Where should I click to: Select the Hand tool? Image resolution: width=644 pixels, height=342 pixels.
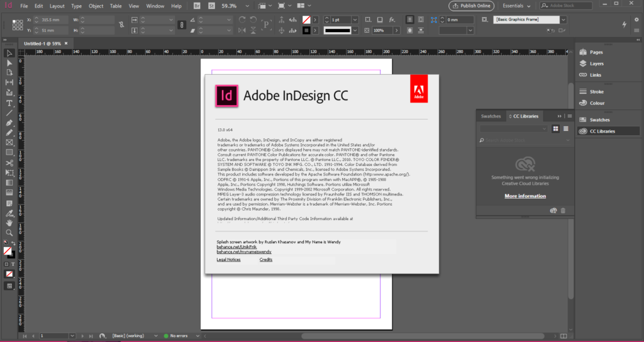click(x=9, y=223)
